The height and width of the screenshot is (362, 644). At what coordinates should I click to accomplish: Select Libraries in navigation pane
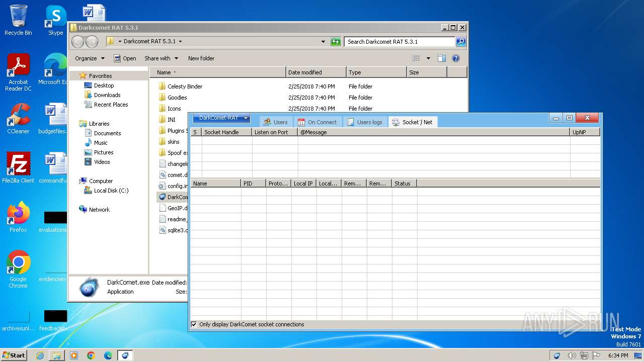click(x=99, y=124)
